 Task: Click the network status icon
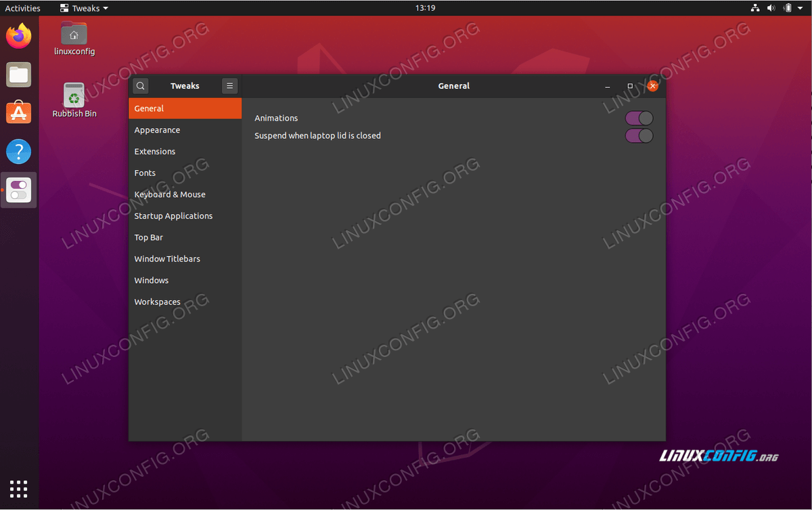pyautogui.click(x=756, y=8)
